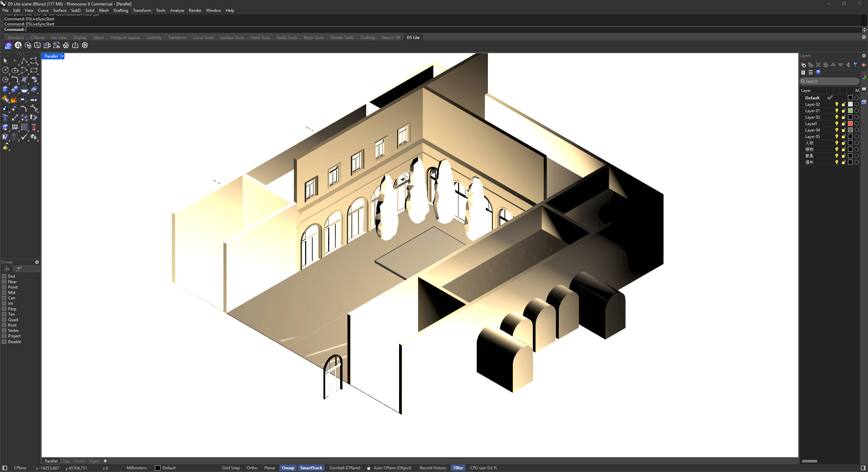
Task: Change the red color swatch of Layer0
Action: pyautogui.click(x=850, y=124)
